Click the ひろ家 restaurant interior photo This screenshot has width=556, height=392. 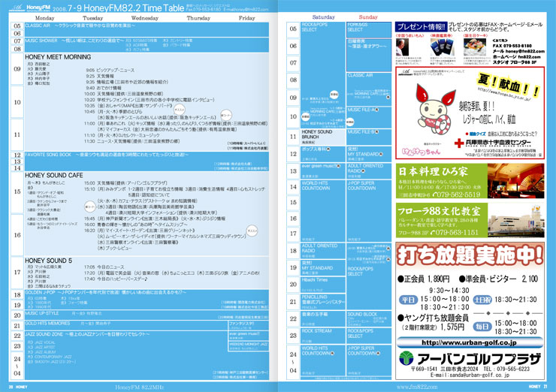pos(515,181)
